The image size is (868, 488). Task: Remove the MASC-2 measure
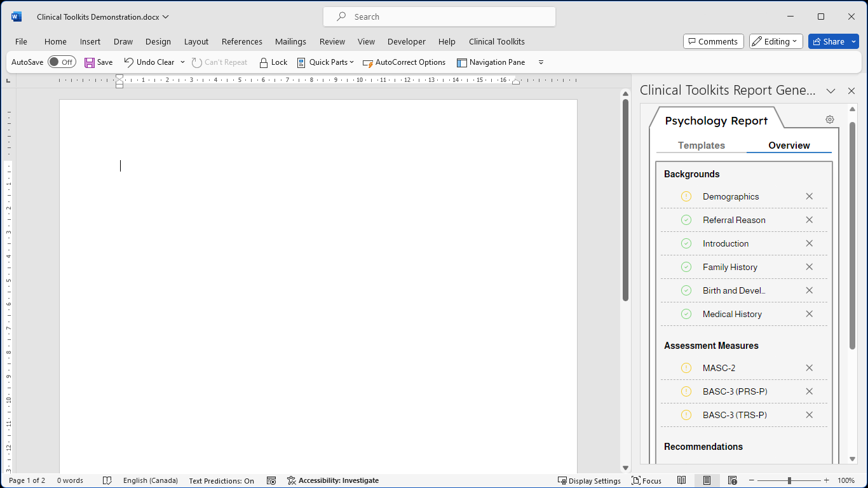(x=810, y=368)
